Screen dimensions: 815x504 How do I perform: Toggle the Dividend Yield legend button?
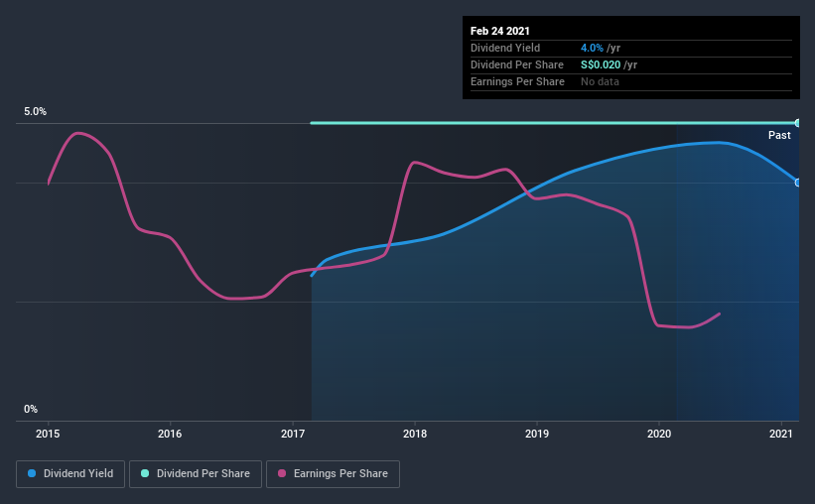[x=70, y=474]
